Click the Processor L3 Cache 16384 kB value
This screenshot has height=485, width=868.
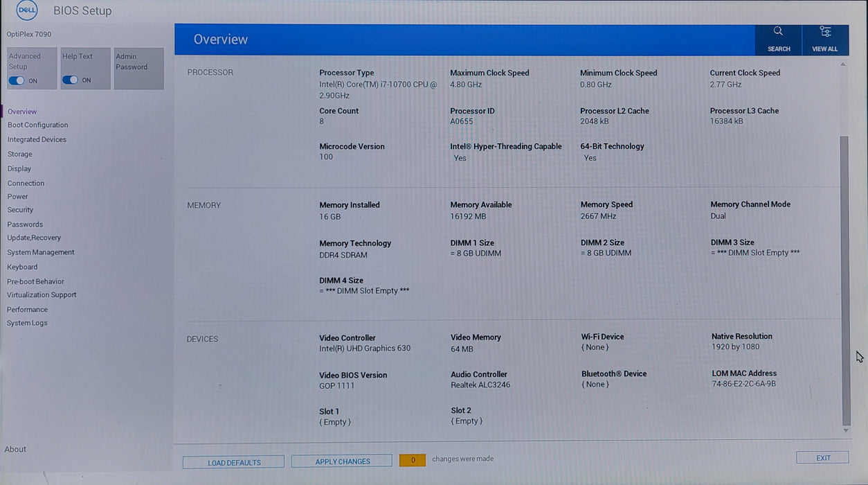point(726,121)
